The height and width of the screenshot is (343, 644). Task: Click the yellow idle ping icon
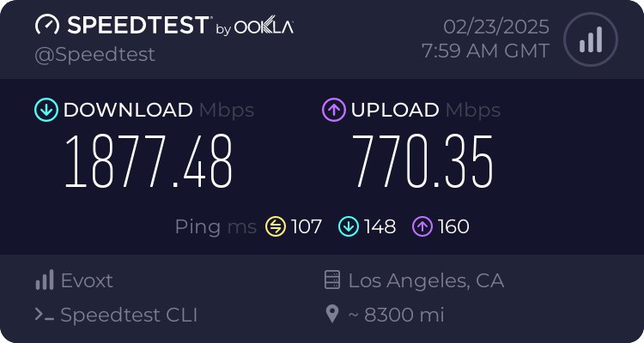click(x=275, y=226)
